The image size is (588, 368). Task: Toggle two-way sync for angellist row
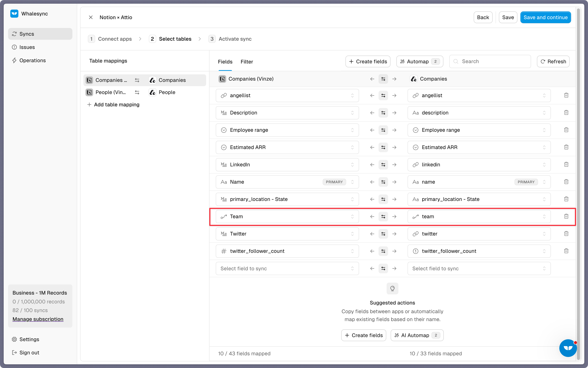click(x=383, y=95)
